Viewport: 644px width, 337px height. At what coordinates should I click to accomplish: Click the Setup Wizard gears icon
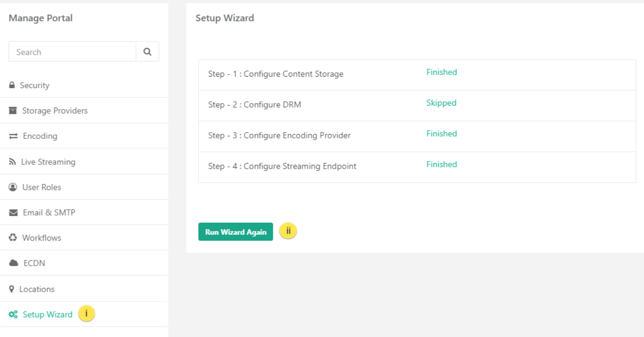pyautogui.click(x=13, y=314)
